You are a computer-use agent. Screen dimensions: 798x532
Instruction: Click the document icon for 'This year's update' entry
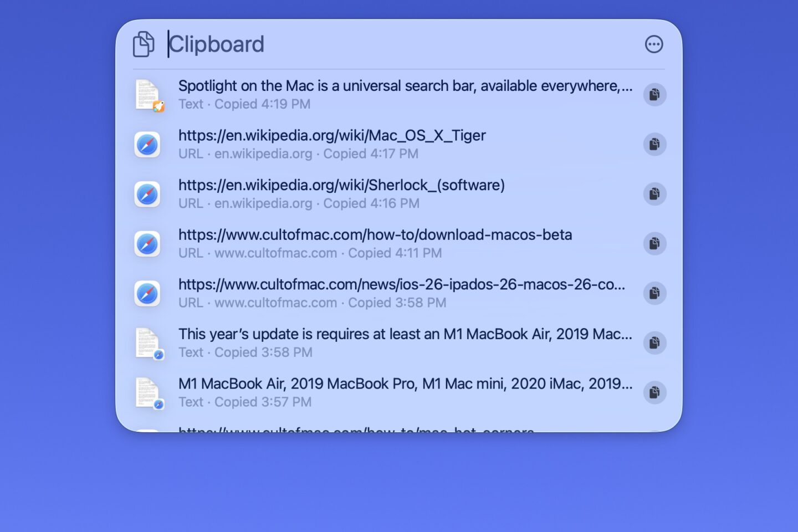147,342
